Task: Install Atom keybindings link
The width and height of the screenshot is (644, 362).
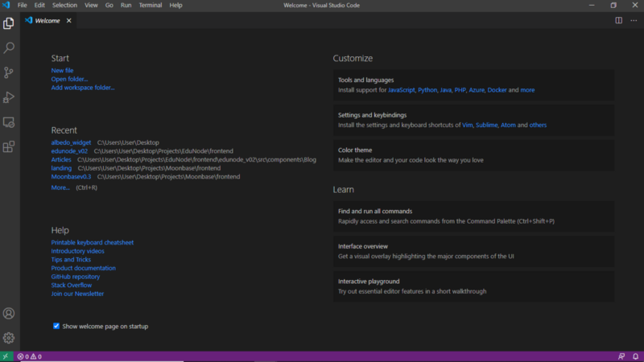Action: (508, 125)
